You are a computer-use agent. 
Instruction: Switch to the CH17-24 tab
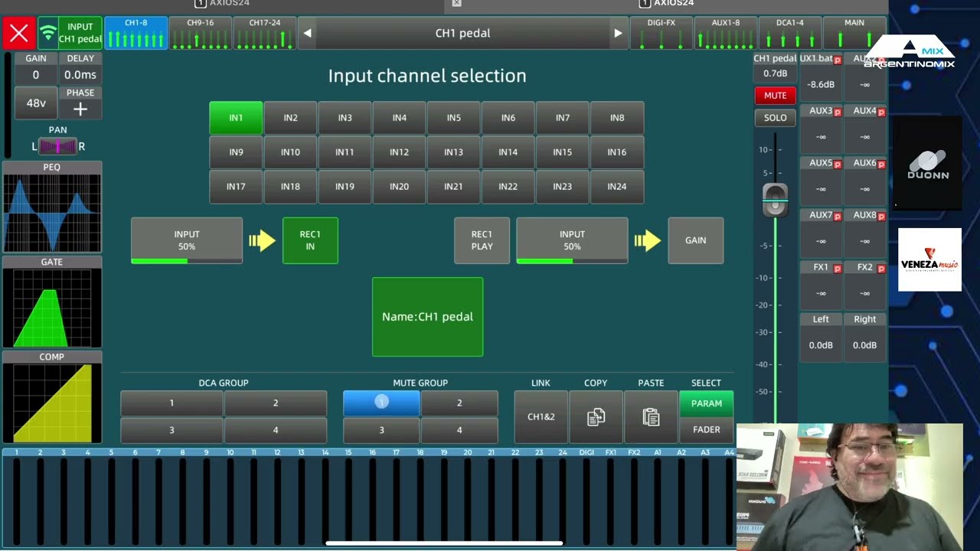(x=265, y=33)
